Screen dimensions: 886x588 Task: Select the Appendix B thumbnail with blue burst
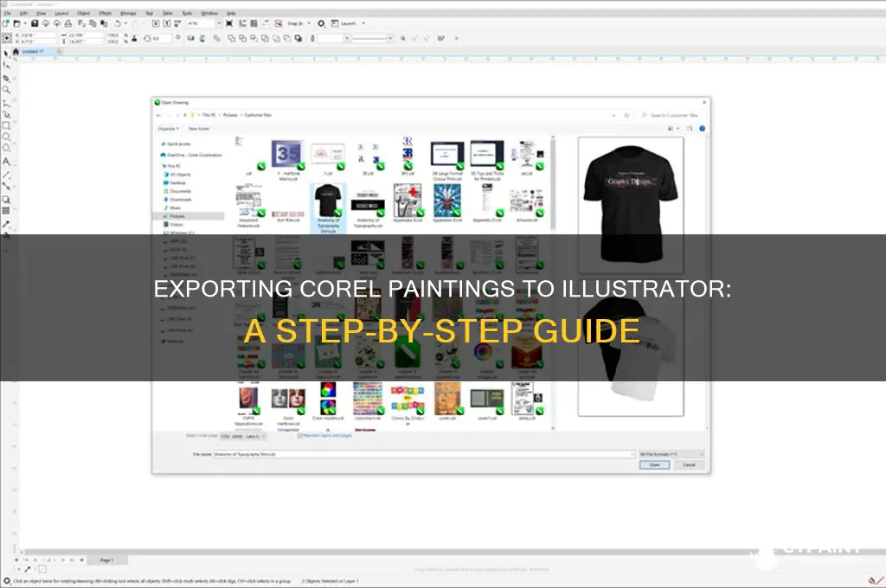(x=447, y=202)
